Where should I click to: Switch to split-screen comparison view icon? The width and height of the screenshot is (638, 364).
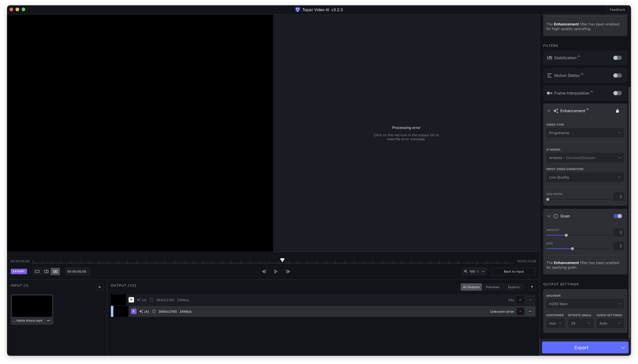pyautogui.click(x=45, y=271)
